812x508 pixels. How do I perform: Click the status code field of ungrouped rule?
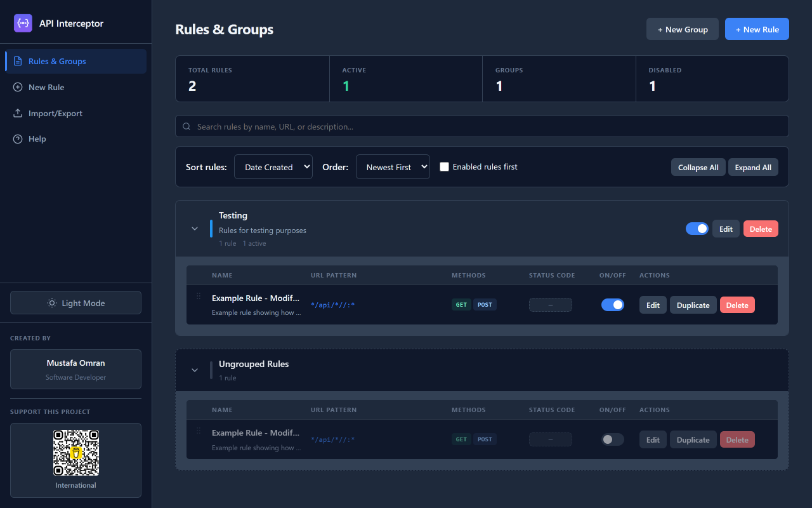(x=551, y=439)
